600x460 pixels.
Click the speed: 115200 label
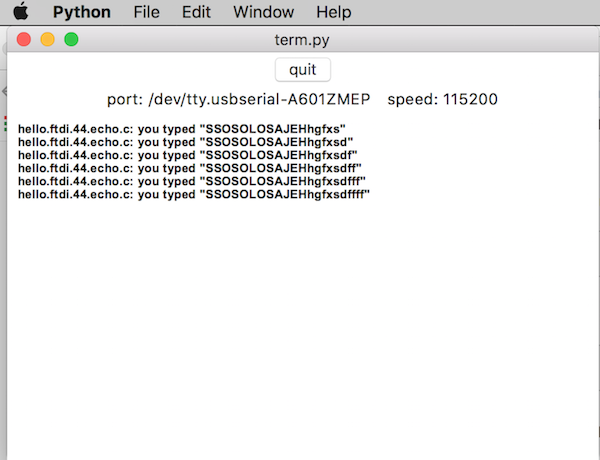point(442,100)
